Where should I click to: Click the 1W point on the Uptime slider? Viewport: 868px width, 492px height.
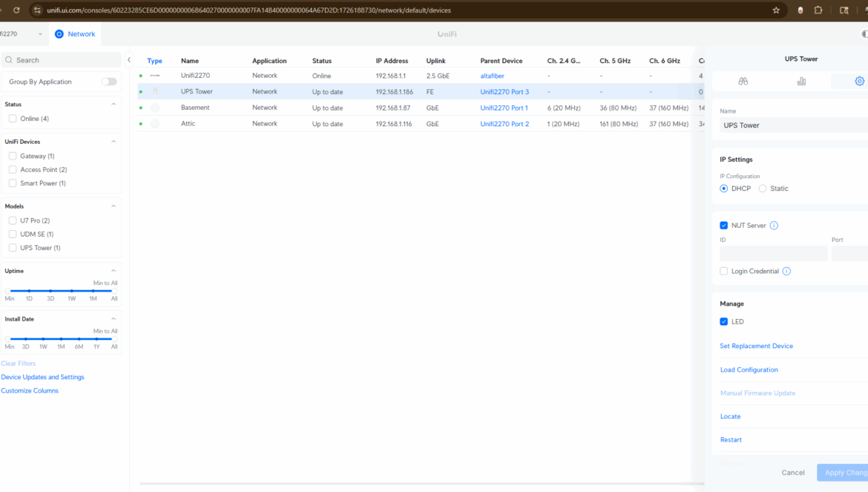[72, 291]
